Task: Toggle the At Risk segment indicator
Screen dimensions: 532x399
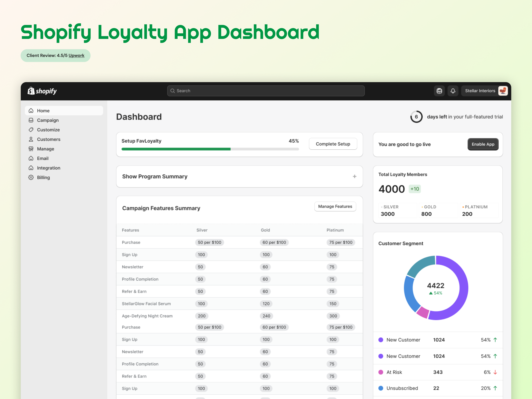Action: 381,372
